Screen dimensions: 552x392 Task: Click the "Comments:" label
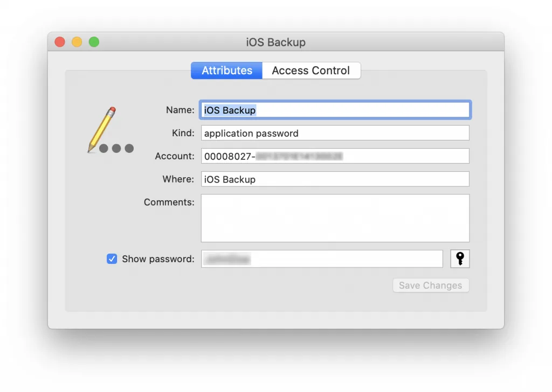(169, 202)
